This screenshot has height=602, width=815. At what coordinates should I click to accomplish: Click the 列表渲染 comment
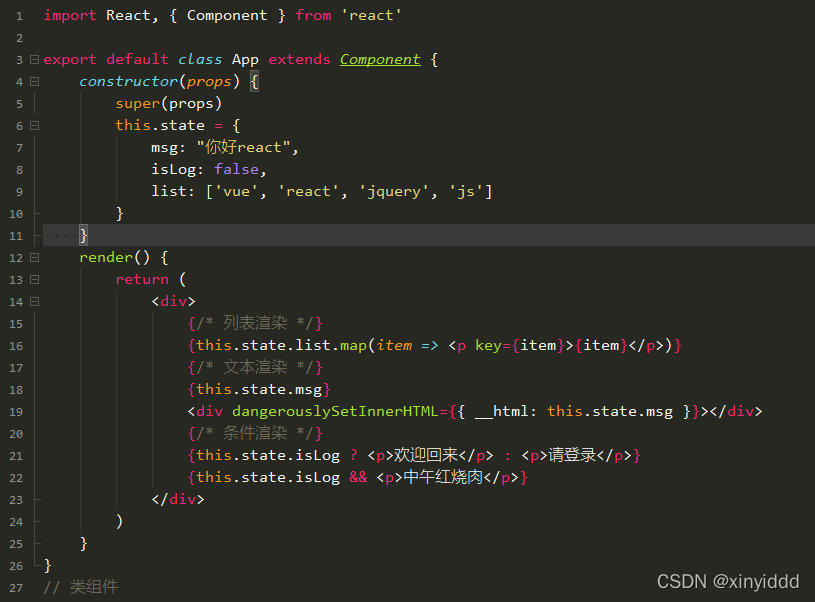[255, 323]
